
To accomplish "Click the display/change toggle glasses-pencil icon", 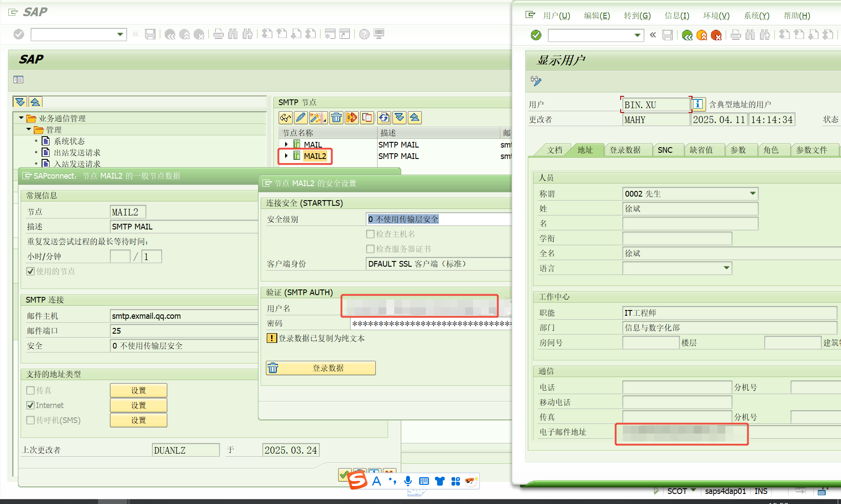I will 536,81.
